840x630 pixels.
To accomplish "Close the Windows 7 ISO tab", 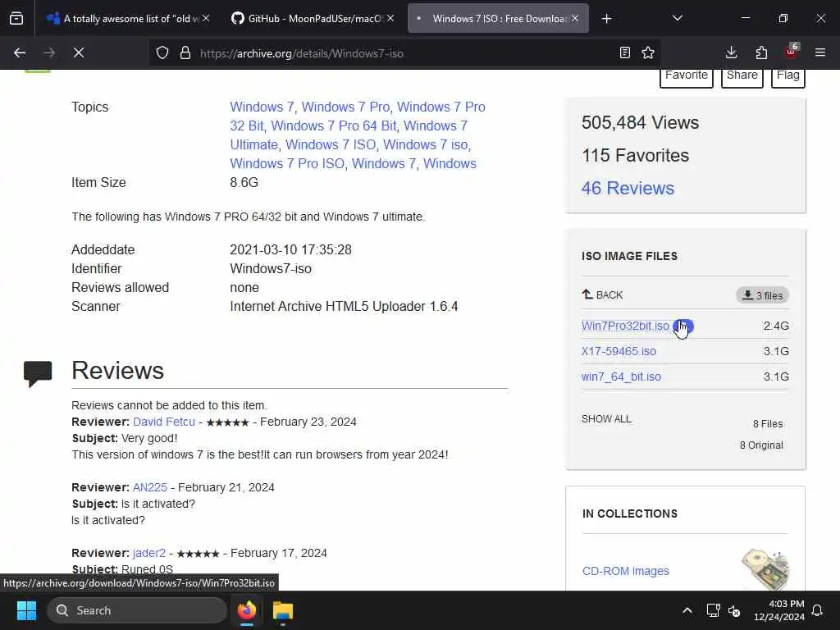I will (x=575, y=18).
